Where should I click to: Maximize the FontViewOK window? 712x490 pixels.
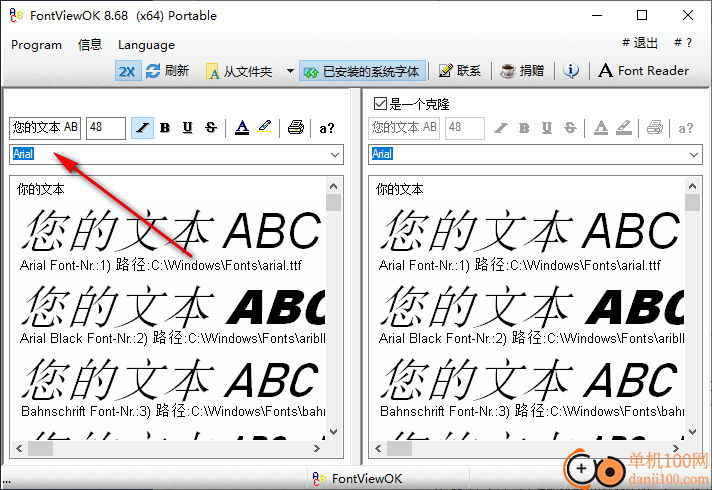(642, 15)
